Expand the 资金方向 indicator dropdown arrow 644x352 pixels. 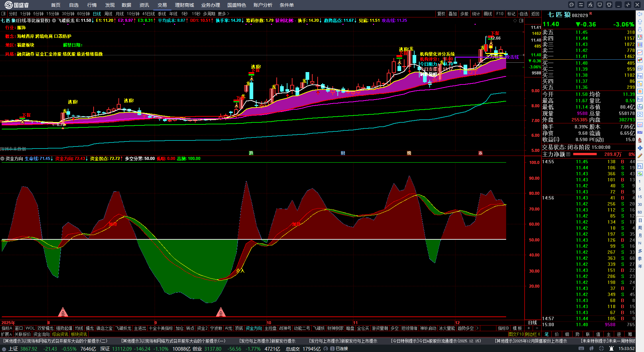pos(3,159)
